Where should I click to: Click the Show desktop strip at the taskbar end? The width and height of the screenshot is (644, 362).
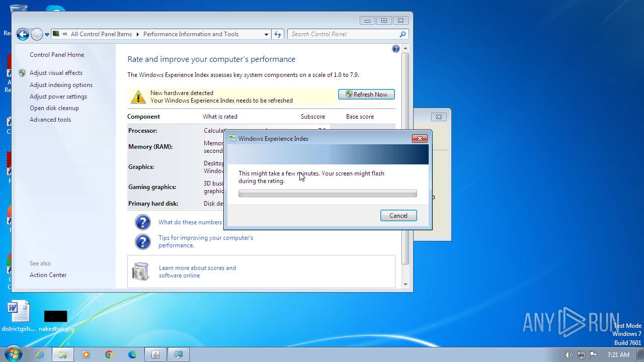point(640,354)
